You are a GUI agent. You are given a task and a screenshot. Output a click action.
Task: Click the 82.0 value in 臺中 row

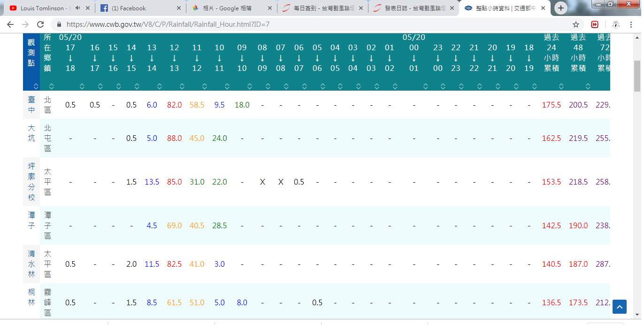pos(174,105)
